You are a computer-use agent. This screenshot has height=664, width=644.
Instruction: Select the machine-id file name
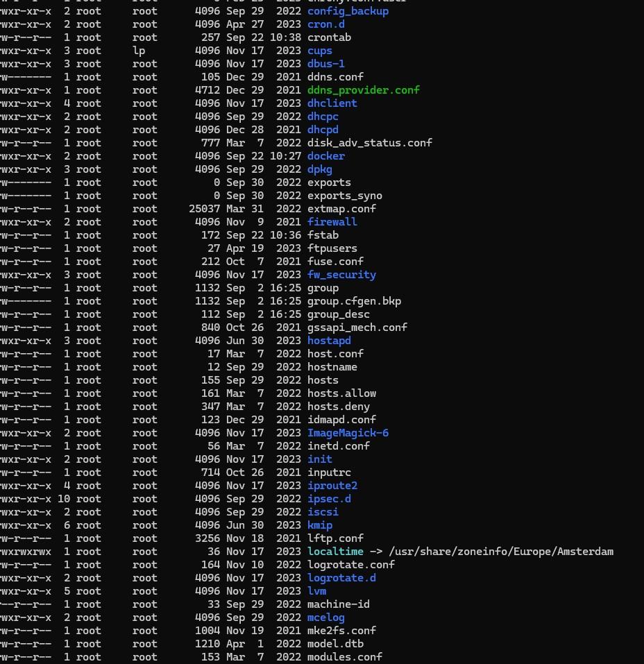pyautogui.click(x=338, y=604)
